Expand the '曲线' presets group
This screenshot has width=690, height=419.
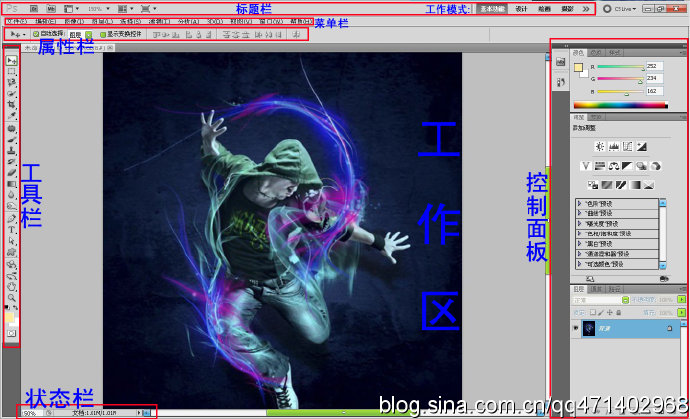point(580,213)
